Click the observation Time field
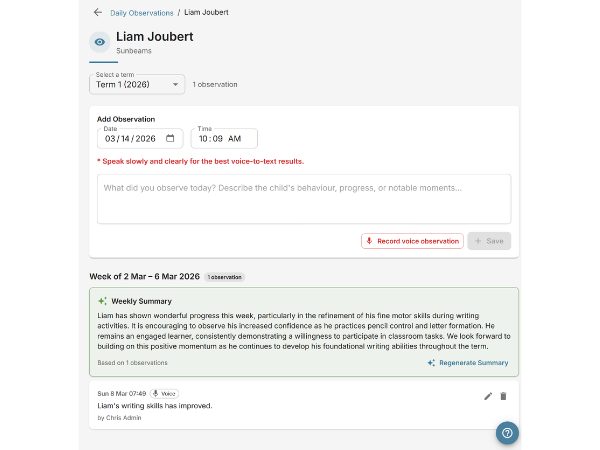The image size is (600, 450). [223, 139]
